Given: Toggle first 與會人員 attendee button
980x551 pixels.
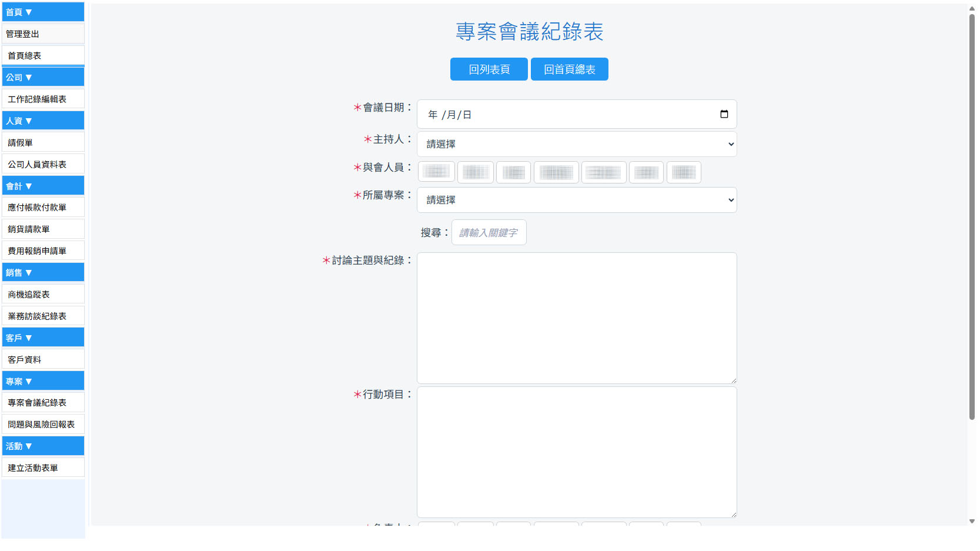Looking at the screenshot, I should (x=436, y=172).
